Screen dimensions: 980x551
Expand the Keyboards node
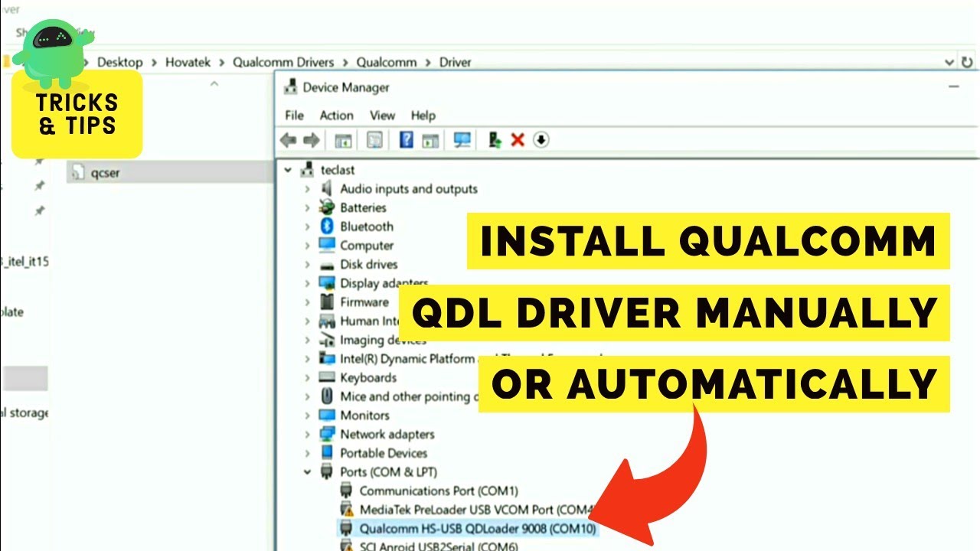(307, 377)
